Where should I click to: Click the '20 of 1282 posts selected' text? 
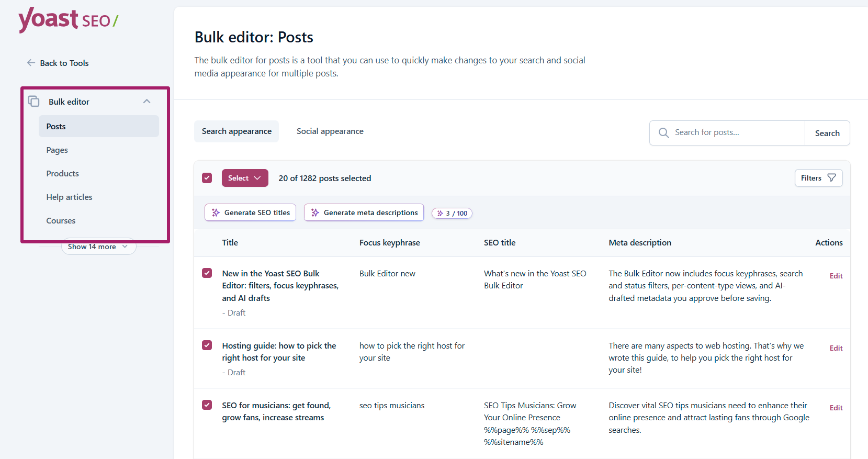click(x=325, y=178)
